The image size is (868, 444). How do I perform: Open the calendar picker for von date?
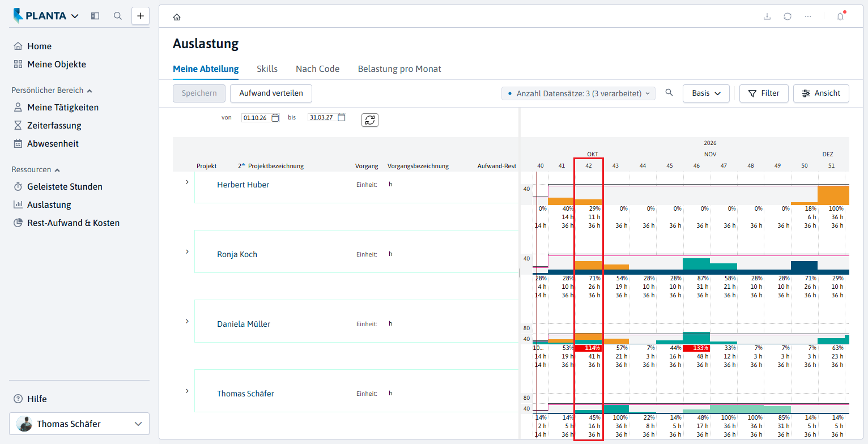pos(275,118)
